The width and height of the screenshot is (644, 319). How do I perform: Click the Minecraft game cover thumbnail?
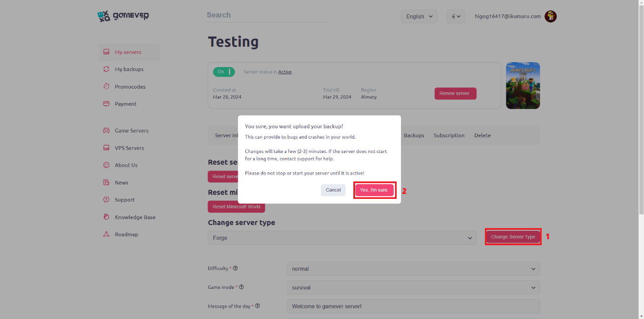pyautogui.click(x=523, y=85)
